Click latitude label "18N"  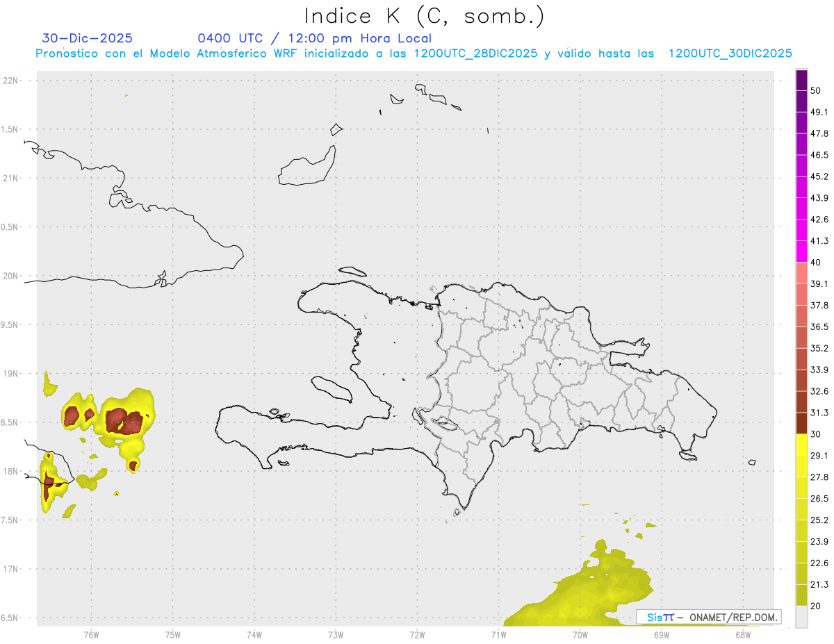(x=10, y=471)
